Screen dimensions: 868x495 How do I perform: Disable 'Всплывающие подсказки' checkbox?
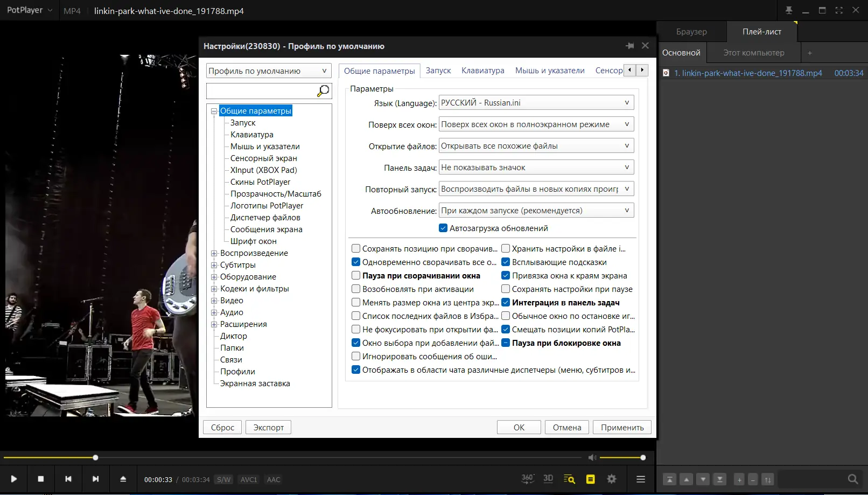[506, 262]
